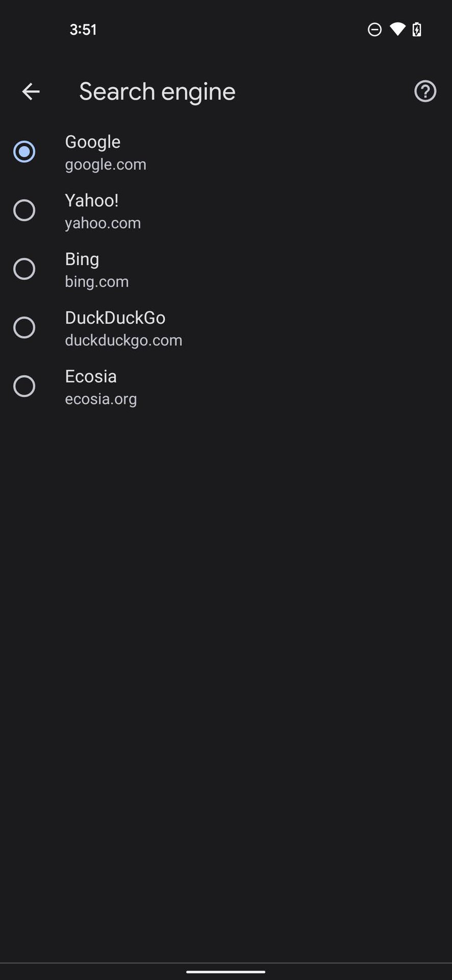Tap the Bing search engine label
The height and width of the screenshot is (980, 452).
[x=82, y=259]
